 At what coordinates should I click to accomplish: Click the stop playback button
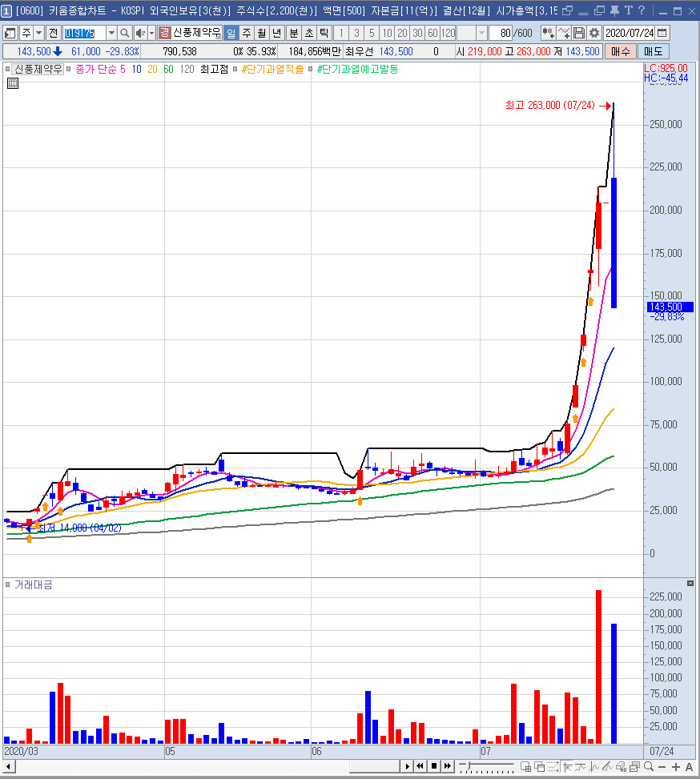[x=433, y=766]
